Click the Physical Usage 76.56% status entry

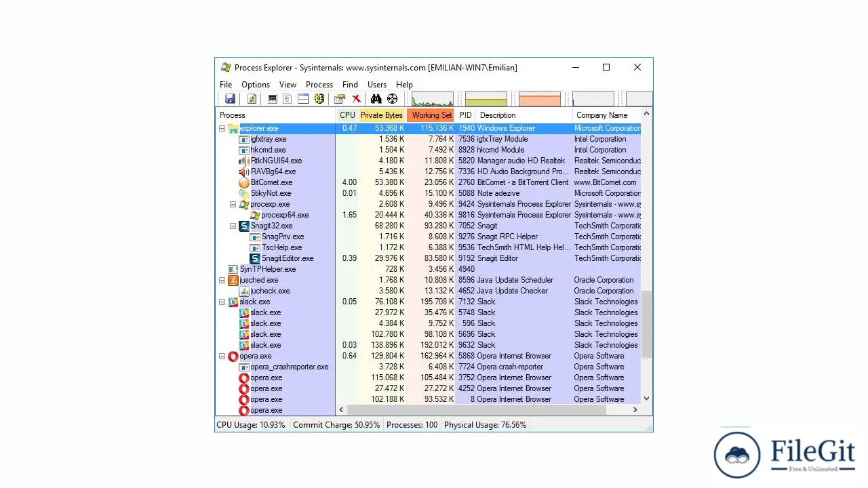pos(485,425)
